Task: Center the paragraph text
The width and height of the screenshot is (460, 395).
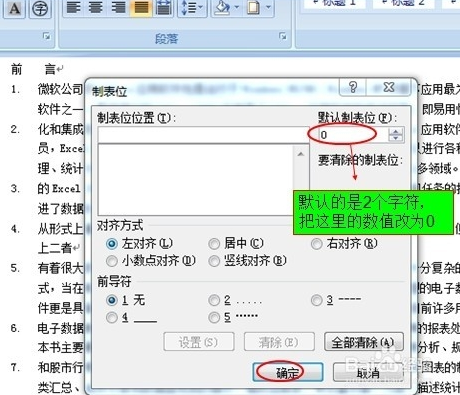Action: click(96, 7)
